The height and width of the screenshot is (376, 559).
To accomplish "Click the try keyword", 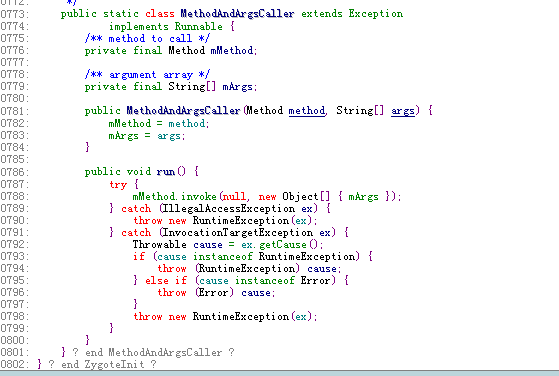I will [x=118, y=184].
